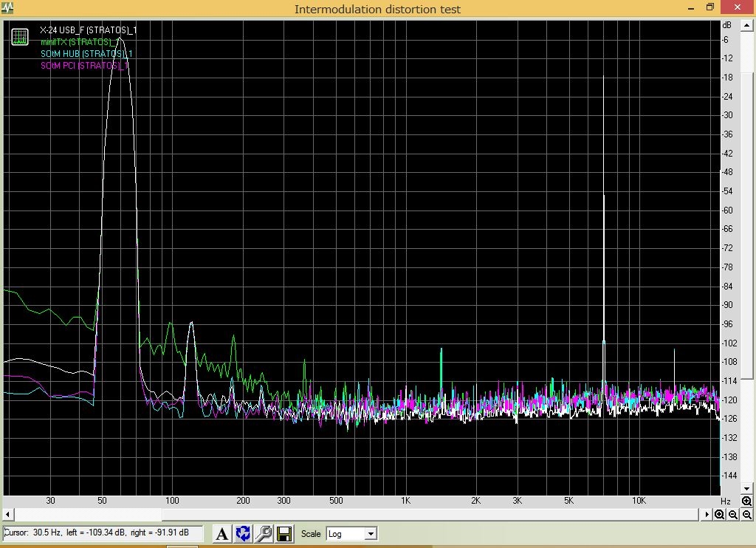Click horizontal zoom out magnifier

pos(732,515)
